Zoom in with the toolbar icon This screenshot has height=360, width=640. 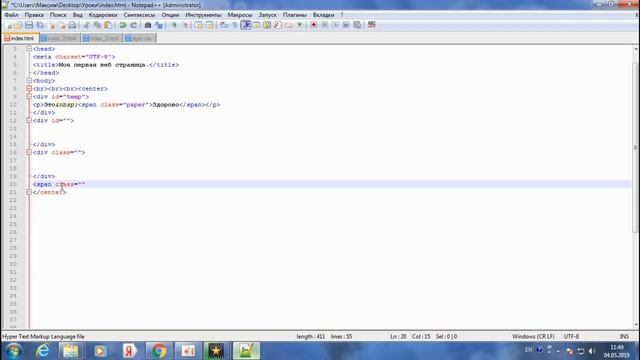[x=174, y=25]
